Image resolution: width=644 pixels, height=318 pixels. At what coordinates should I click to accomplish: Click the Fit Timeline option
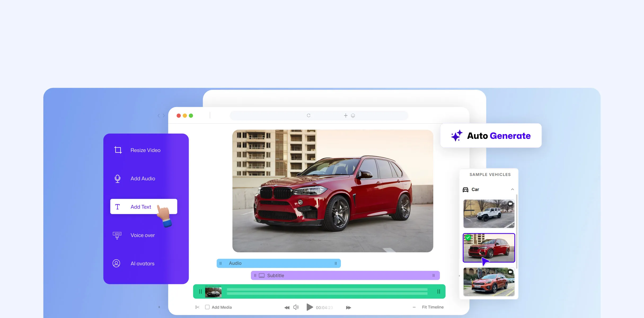coord(433,307)
